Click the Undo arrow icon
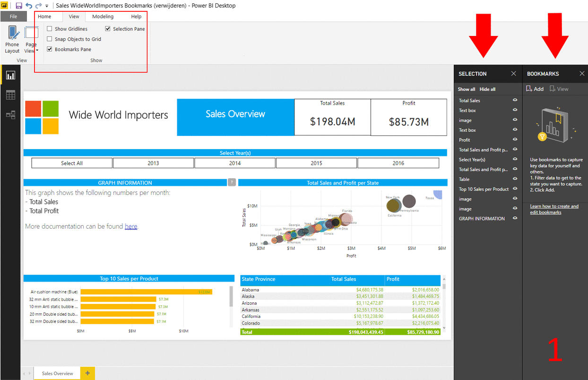588x380 pixels. tap(27, 5)
